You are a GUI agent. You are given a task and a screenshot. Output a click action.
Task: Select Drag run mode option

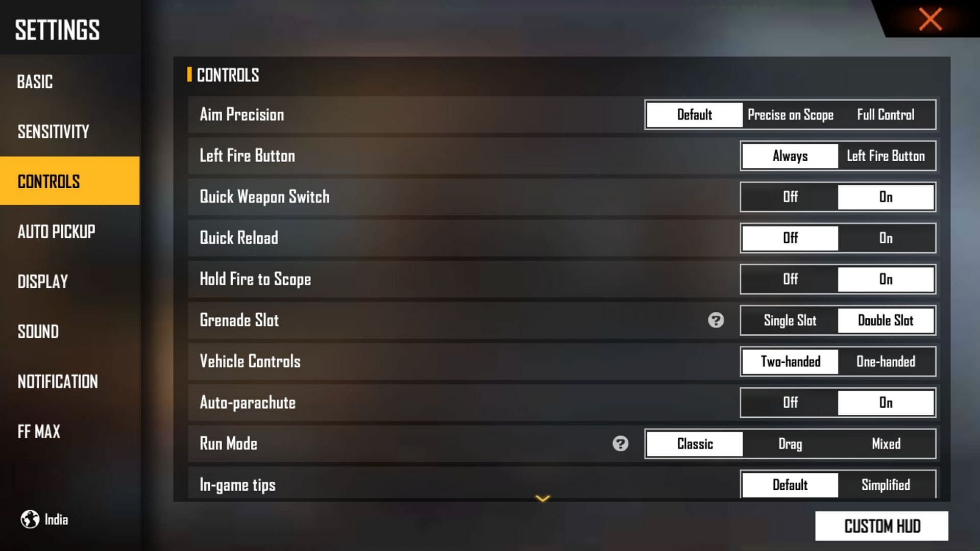[x=789, y=443]
